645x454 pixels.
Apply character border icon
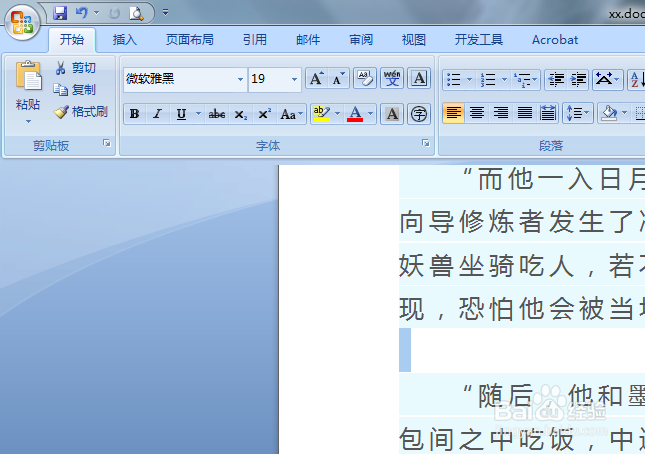click(x=419, y=78)
